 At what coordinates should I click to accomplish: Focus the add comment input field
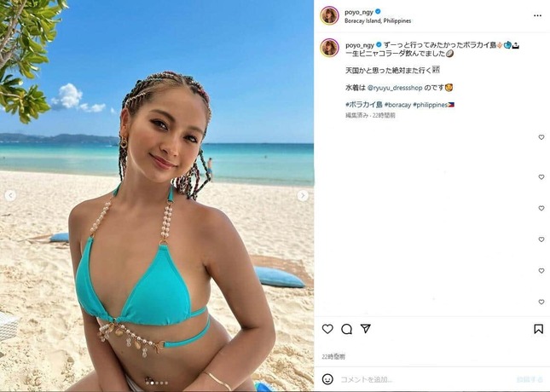coord(425,380)
